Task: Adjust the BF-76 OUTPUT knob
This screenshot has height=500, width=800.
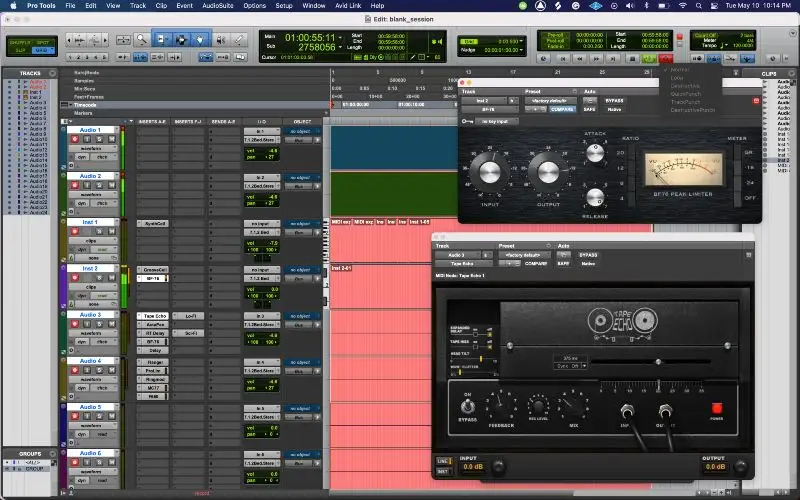Action: click(548, 172)
